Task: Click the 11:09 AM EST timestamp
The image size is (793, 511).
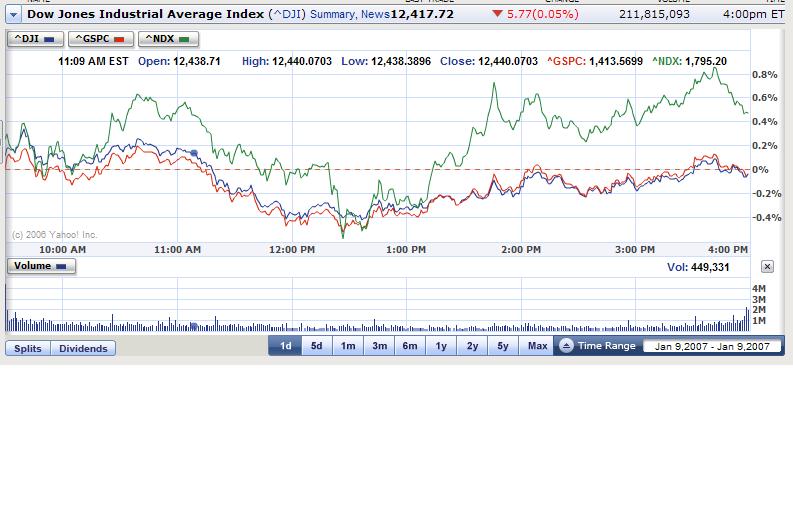Action: point(93,61)
